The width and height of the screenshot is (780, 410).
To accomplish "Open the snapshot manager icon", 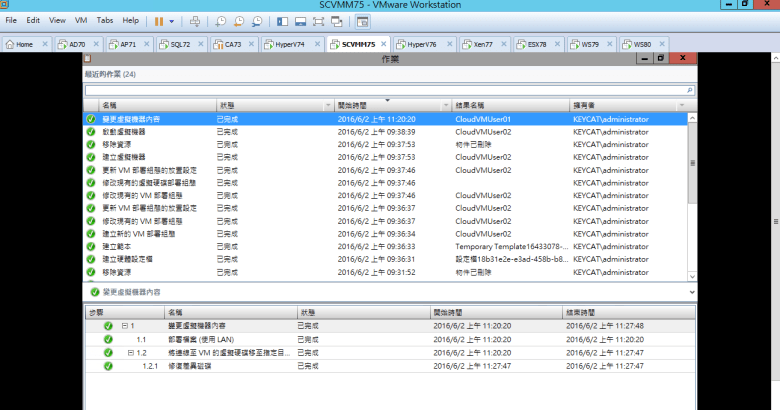I will point(257,20).
